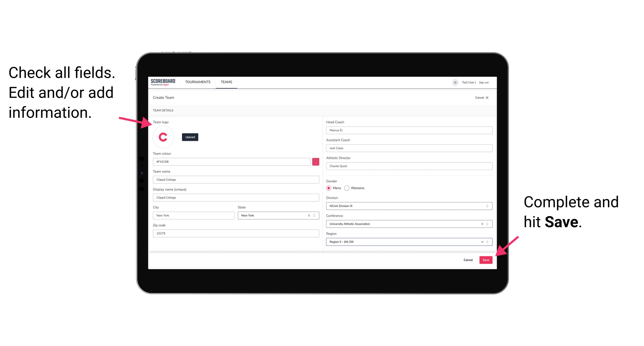This screenshot has height=346, width=644.
Task: Click the Team name input field
Action: 236,179
